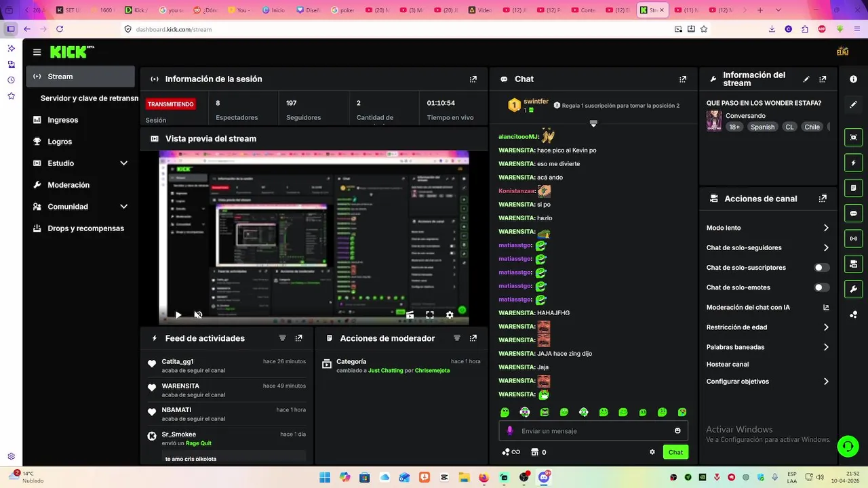The width and height of the screenshot is (868, 488).
Task: Pop out the Acciones de moderador panel
Action: [473, 338]
